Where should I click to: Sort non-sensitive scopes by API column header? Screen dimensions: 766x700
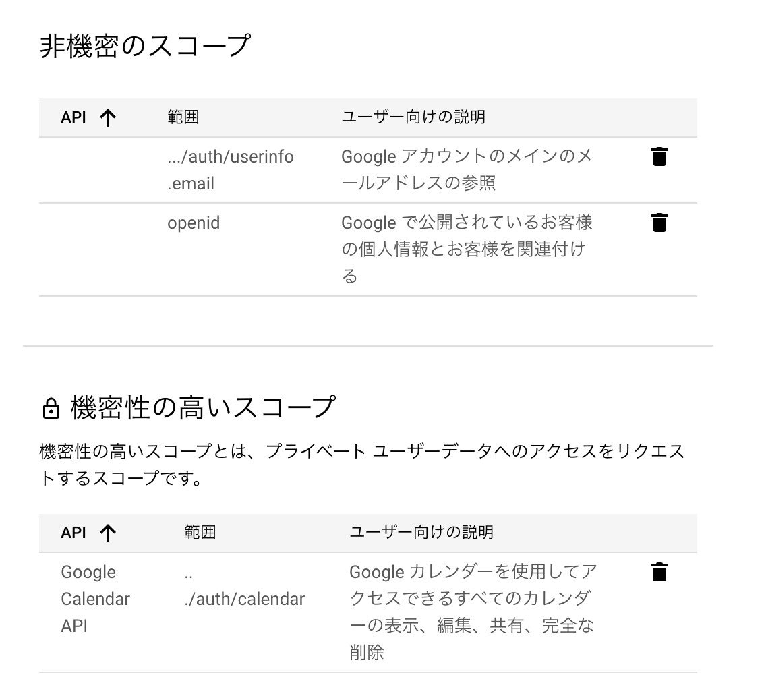[73, 117]
